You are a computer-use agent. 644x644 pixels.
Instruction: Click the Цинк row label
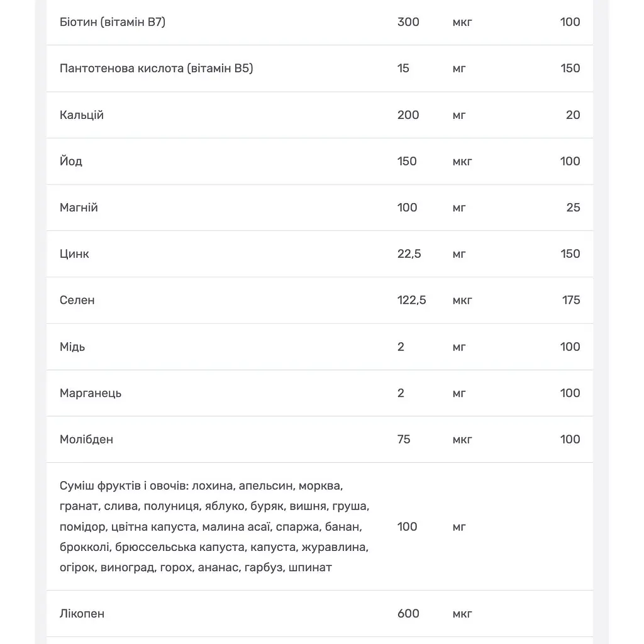74,254
